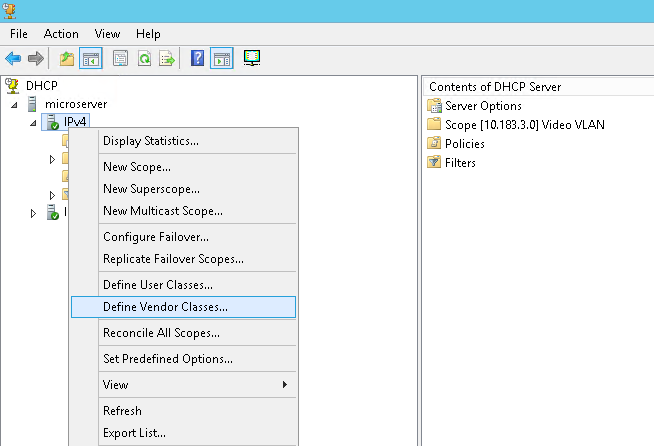
Task: Open the Action menu
Action: 61,34
